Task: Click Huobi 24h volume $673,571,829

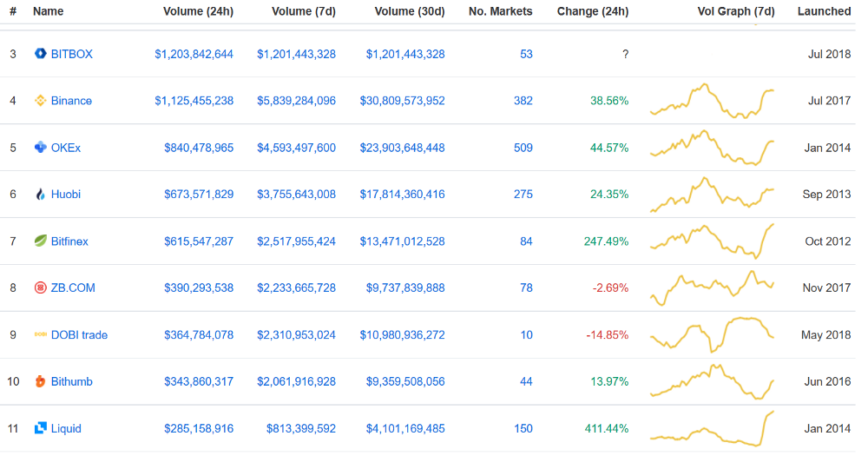Action: (198, 195)
